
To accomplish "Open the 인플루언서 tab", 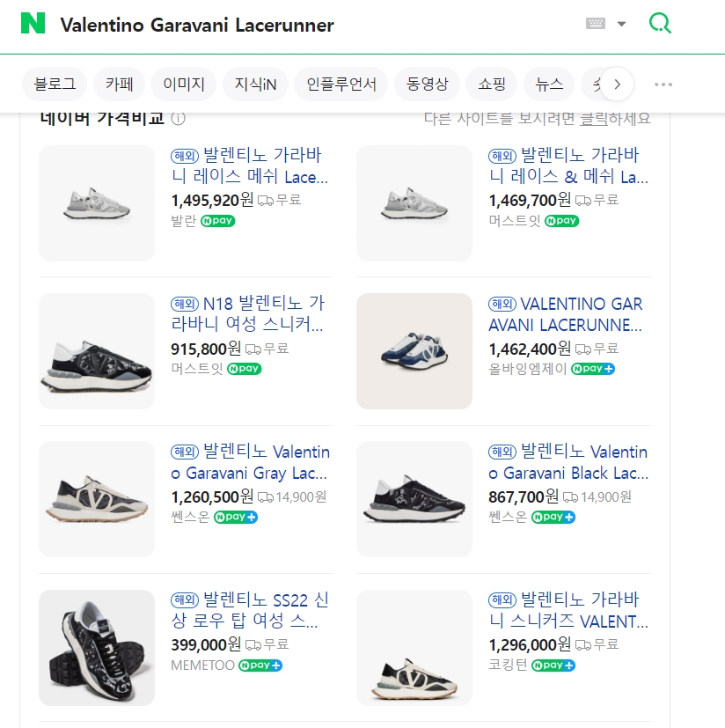I will pos(341,85).
